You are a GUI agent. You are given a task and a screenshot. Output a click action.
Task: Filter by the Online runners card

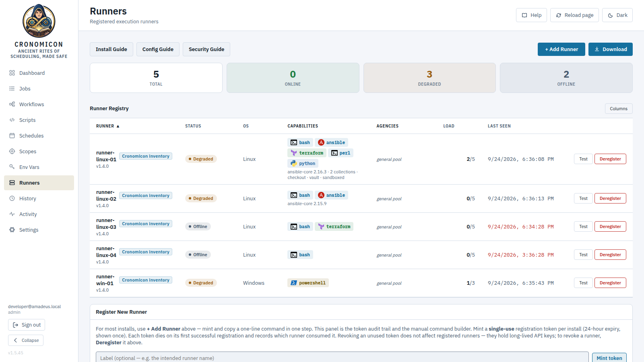pyautogui.click(x=293, y=78)
